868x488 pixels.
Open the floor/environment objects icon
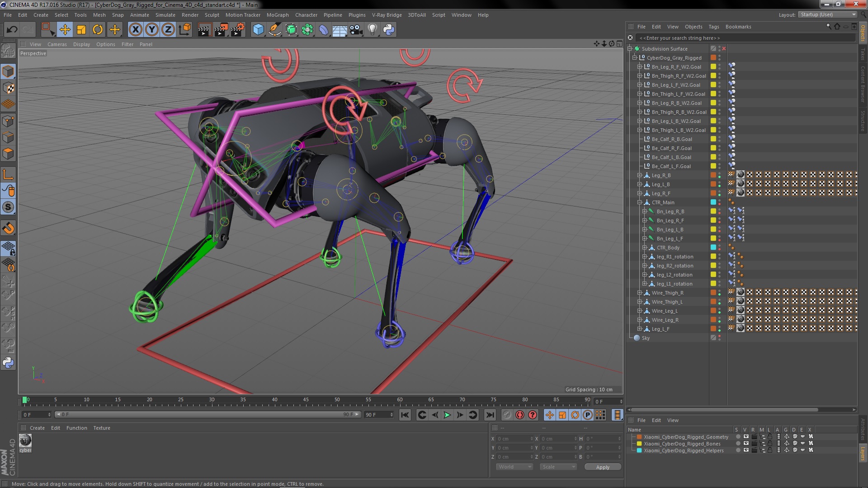click(340, 30)
